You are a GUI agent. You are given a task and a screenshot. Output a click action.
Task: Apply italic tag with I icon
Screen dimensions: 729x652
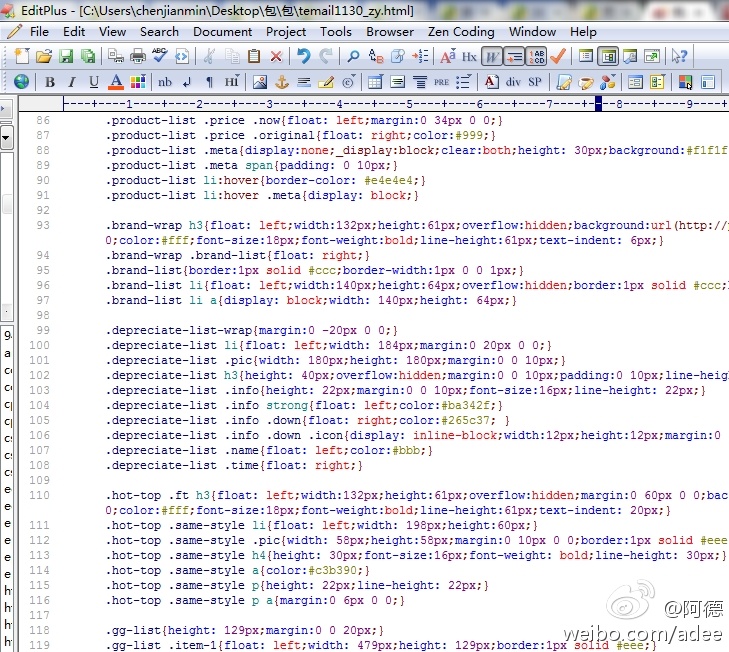tap(72, 82)
